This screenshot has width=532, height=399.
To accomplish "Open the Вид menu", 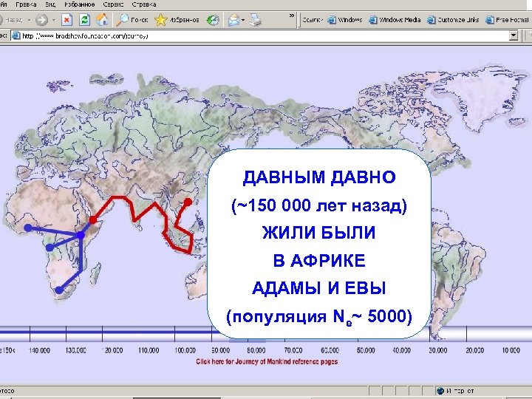I will [x=50, y=4].
